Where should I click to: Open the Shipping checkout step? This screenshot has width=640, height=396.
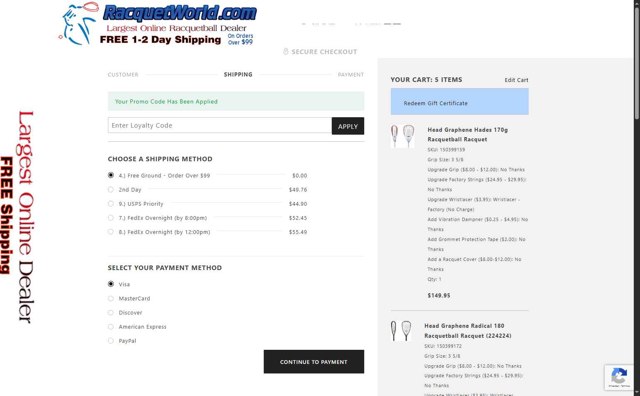238,74
